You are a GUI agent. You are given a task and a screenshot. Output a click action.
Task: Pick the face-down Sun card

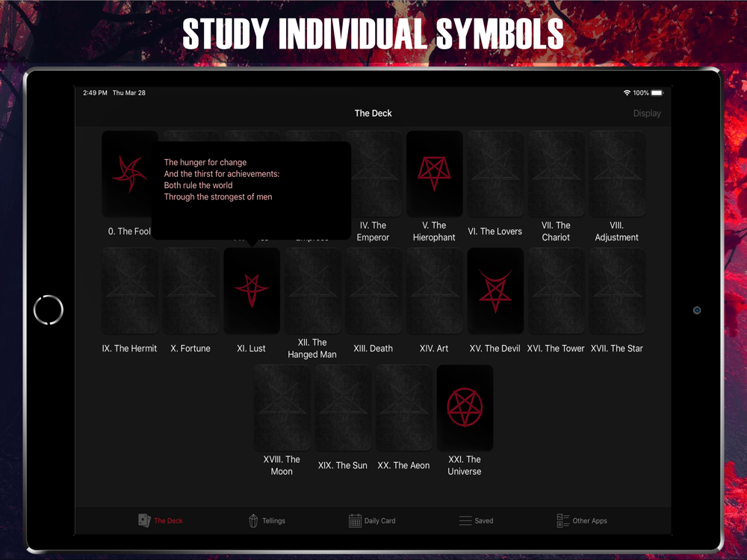tap(343, 408)
